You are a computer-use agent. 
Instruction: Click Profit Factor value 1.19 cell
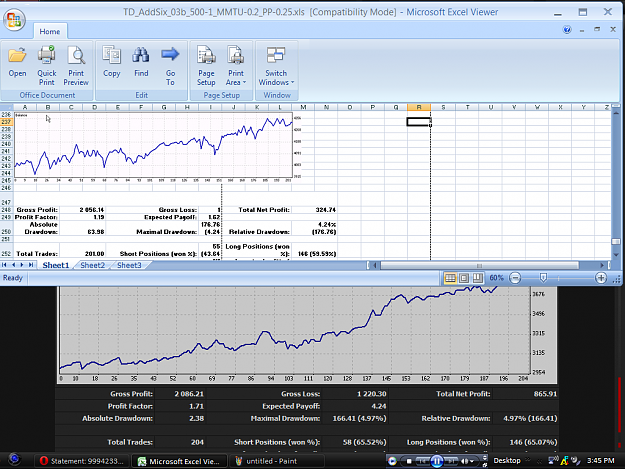pos(83,218)
